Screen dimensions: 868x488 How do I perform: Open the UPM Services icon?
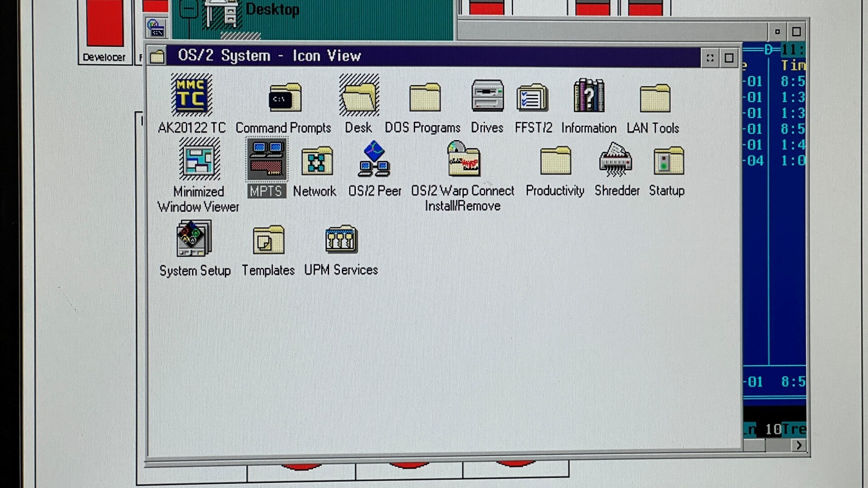pos(341,239)
